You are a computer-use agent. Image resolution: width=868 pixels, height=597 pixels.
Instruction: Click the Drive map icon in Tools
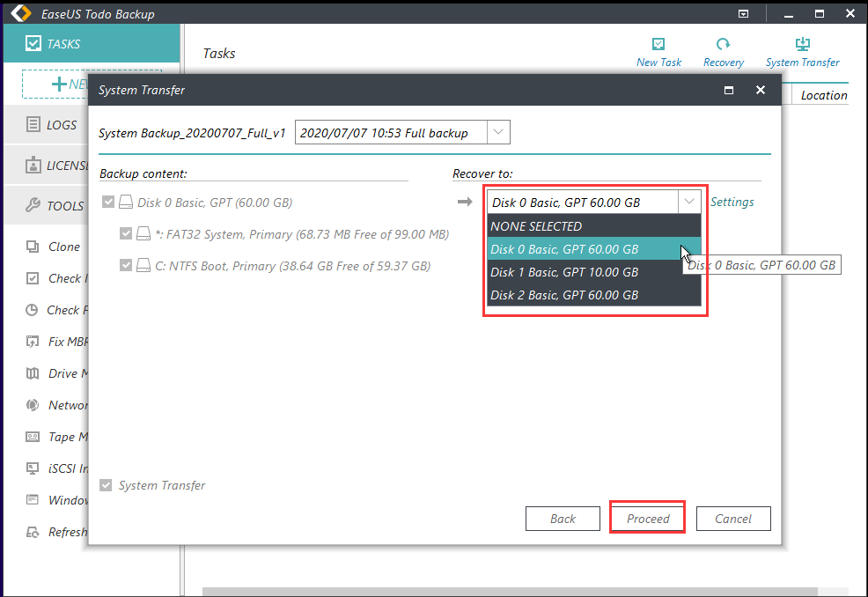click(33, 373)
